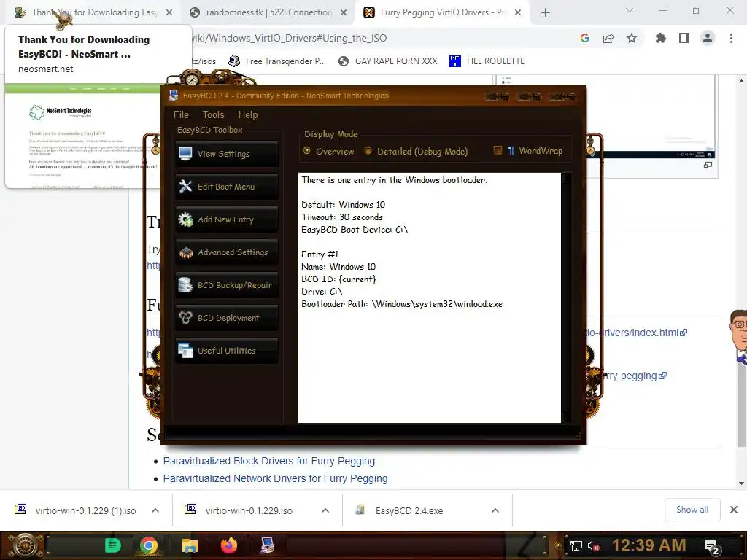Open the steampunk Start button
The height and width of the screenshot is (560, 747).
(x=24, y=545)
